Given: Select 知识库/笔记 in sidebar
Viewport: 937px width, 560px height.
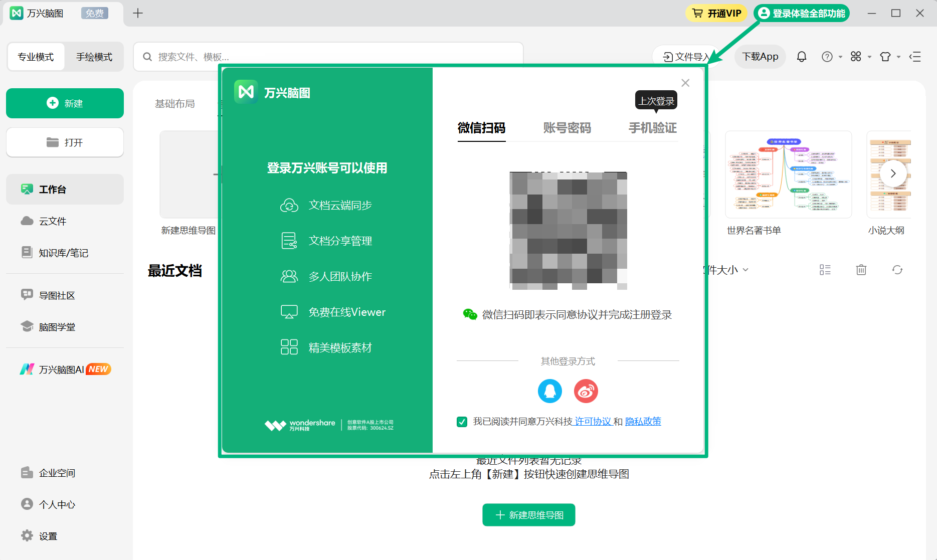Looking at the screenshot, I should (x=65, y=253).
